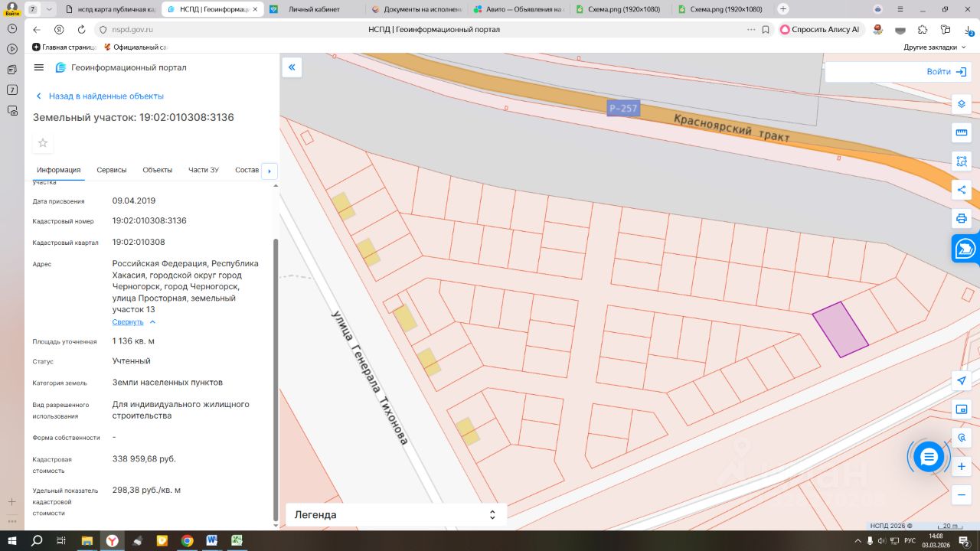Add parcel to favorites with star
This screenshot has height=551, width=980.
pyautogui.click(x=43, y=143)
